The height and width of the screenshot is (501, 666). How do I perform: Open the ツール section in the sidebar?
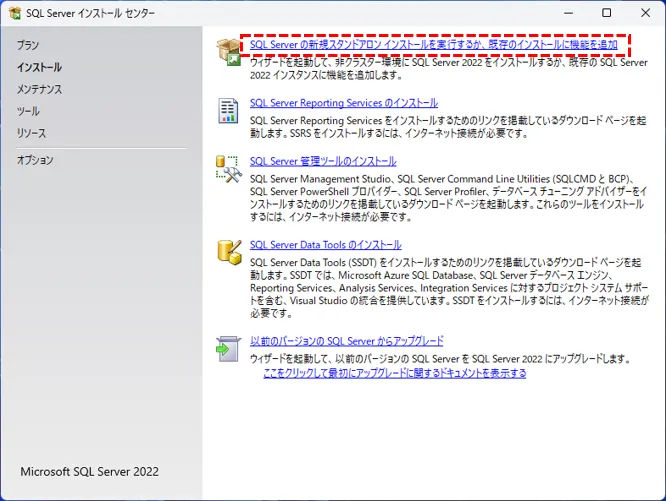coord(28,111)
